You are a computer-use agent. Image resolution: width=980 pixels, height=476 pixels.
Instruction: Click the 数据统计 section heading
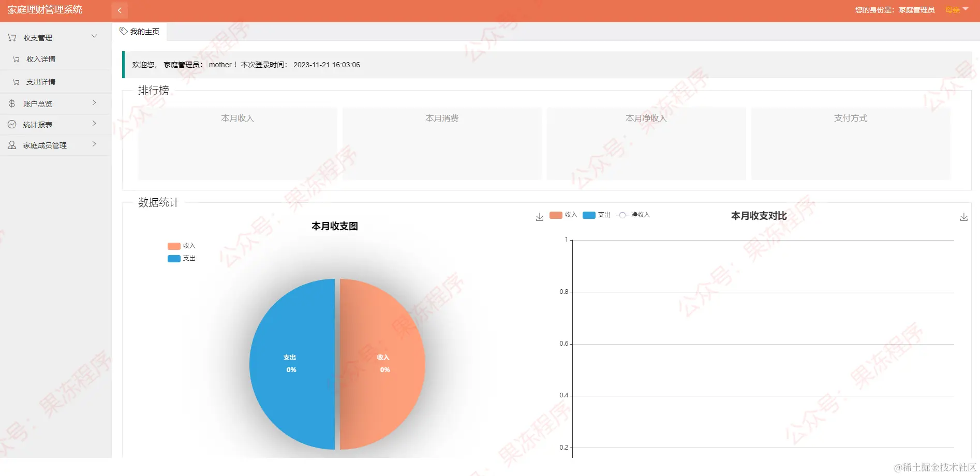(x=159, y=202)
